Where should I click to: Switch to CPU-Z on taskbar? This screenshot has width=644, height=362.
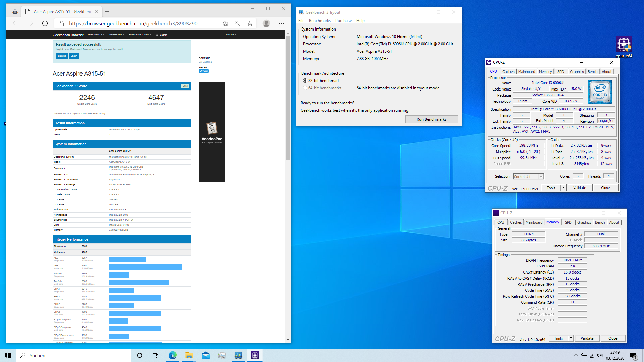tap(255, 355)
